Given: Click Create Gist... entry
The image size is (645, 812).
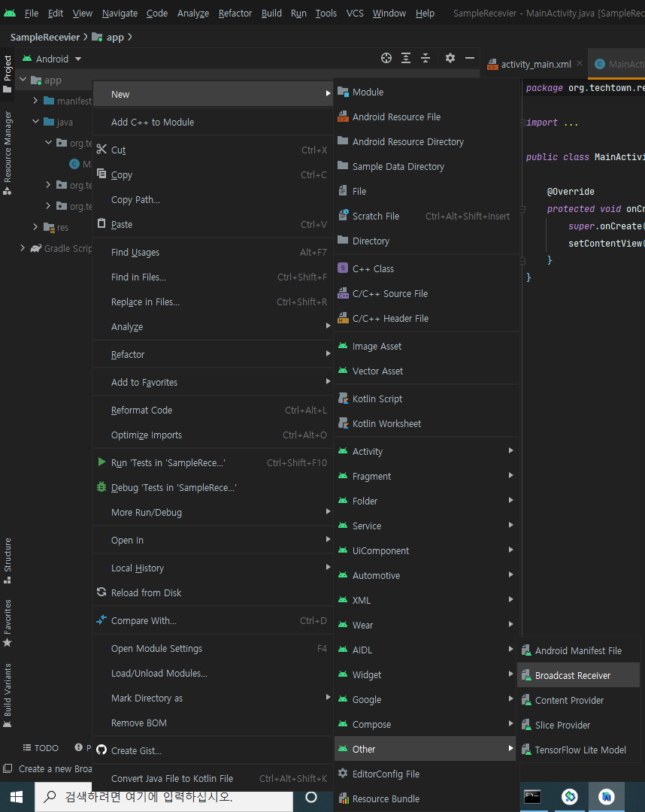Looking at the screenshot, I should coord(213,750).
